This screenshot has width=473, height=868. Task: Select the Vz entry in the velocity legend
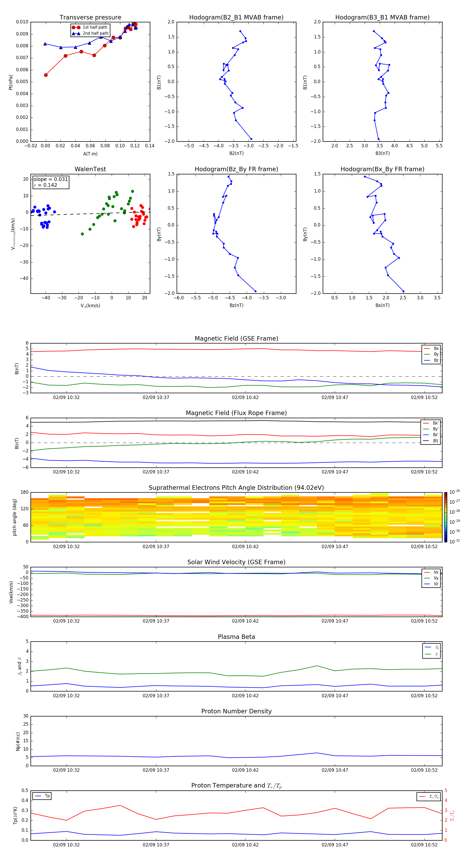coord(431,584)
